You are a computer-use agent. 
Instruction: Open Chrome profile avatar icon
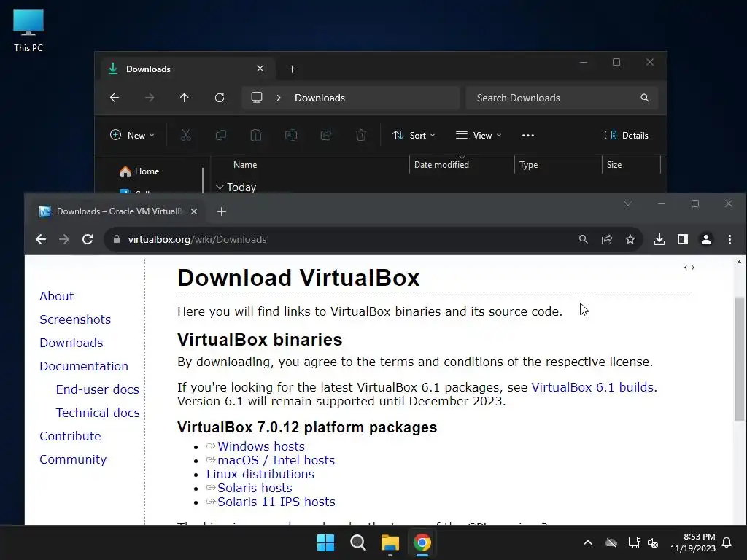(706, 239)
